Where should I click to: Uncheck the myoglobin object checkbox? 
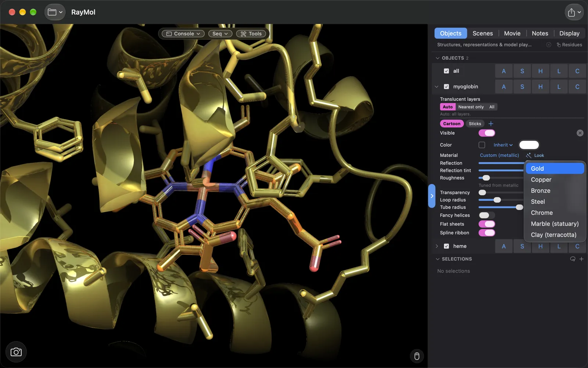[x=446, y=87]
